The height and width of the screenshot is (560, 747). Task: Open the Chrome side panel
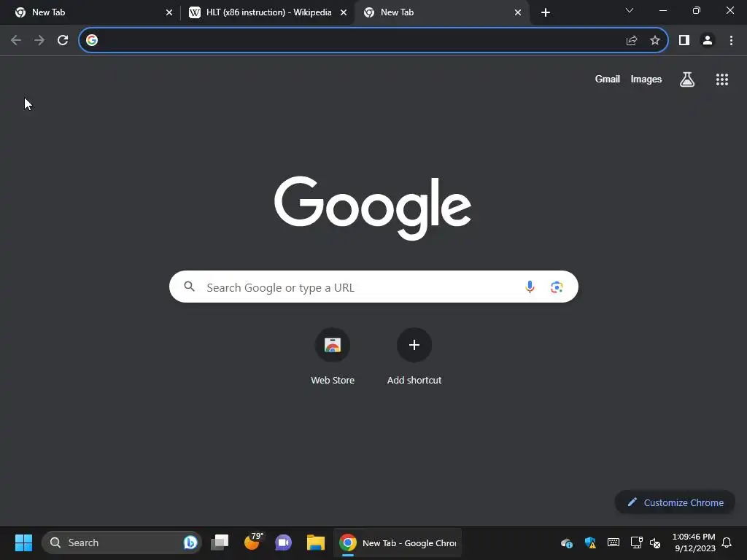point(684,41)
